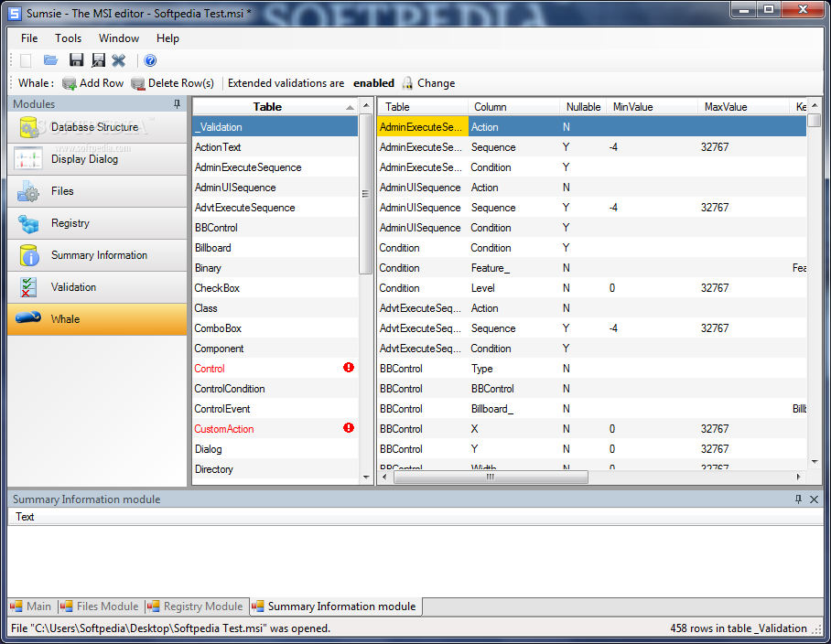Switch to the Registry Module tab

coord(195,606)
